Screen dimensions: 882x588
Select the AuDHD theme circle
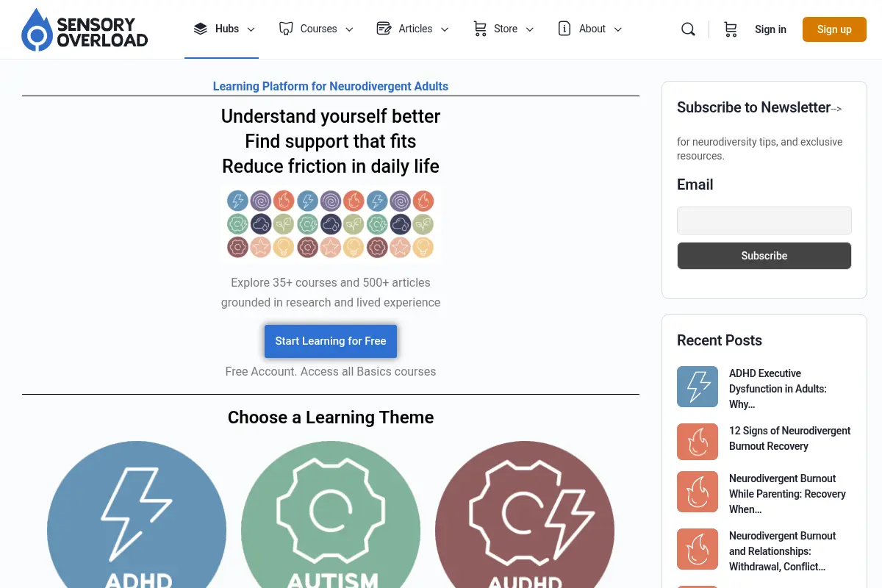(525, 514)
